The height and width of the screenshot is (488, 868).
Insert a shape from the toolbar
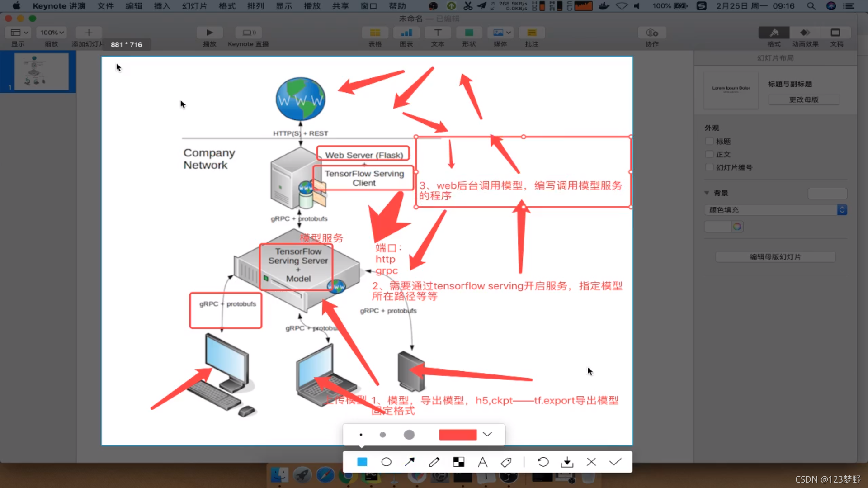tap(469, 33)
